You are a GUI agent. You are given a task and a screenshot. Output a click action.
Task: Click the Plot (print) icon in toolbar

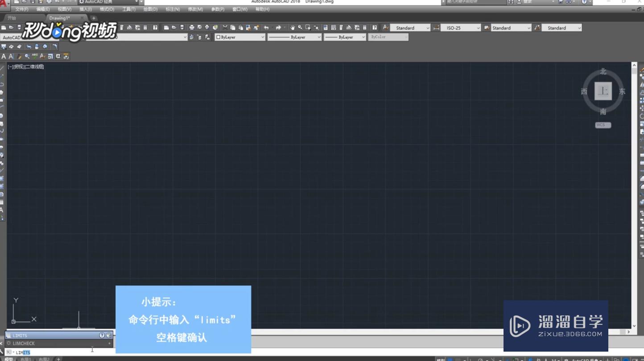192,28
